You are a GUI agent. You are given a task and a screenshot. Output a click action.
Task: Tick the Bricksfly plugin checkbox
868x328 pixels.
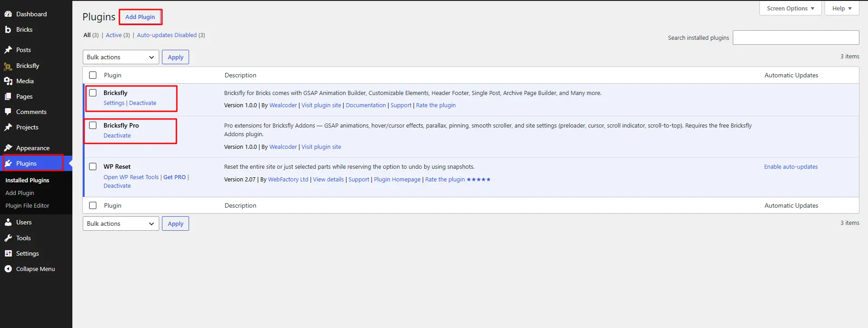[x=93, y=93]
